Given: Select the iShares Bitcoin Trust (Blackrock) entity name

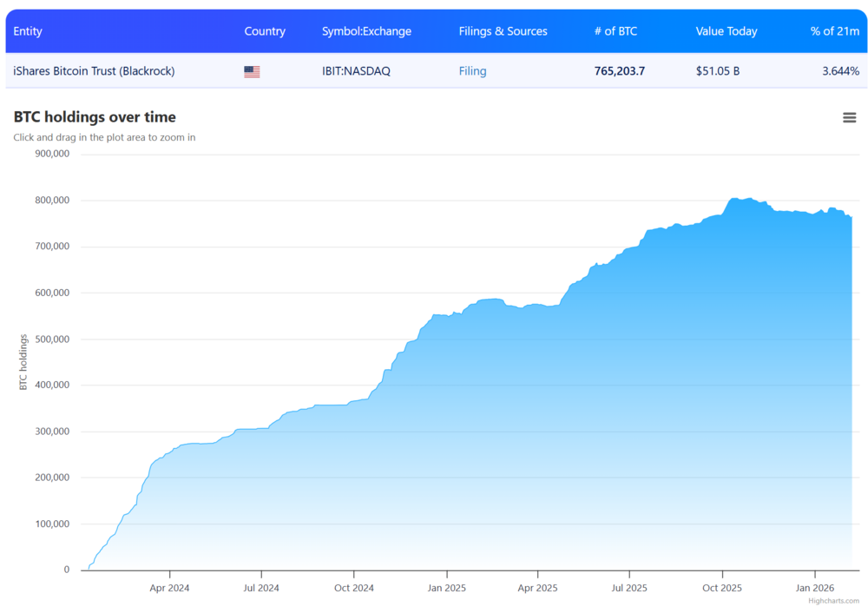Looking at the screenshot, I should [x=94, y=71].
